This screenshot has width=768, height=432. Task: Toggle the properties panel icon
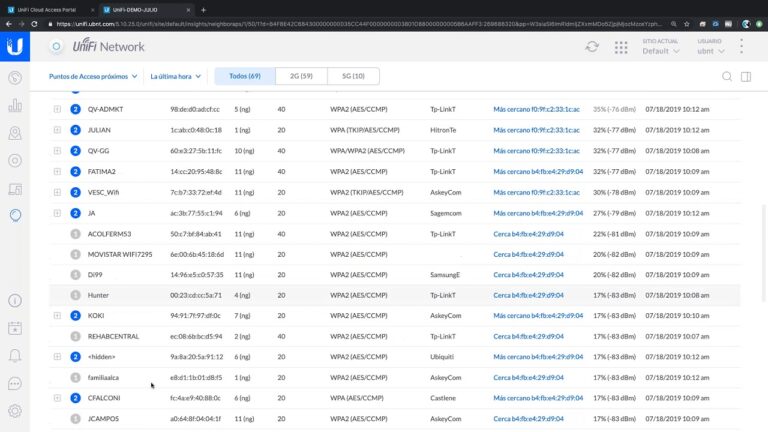pos(746,76)
